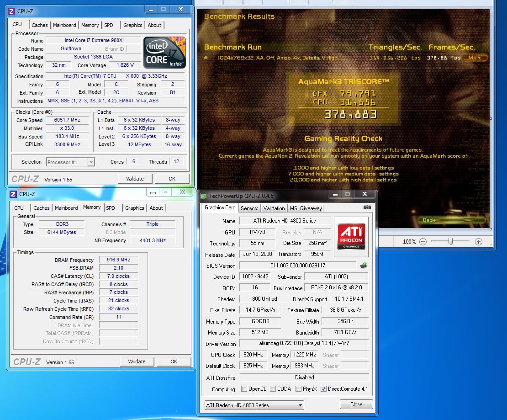
Task: Enable the OpenCL checkbox
Action: point(243,389)
